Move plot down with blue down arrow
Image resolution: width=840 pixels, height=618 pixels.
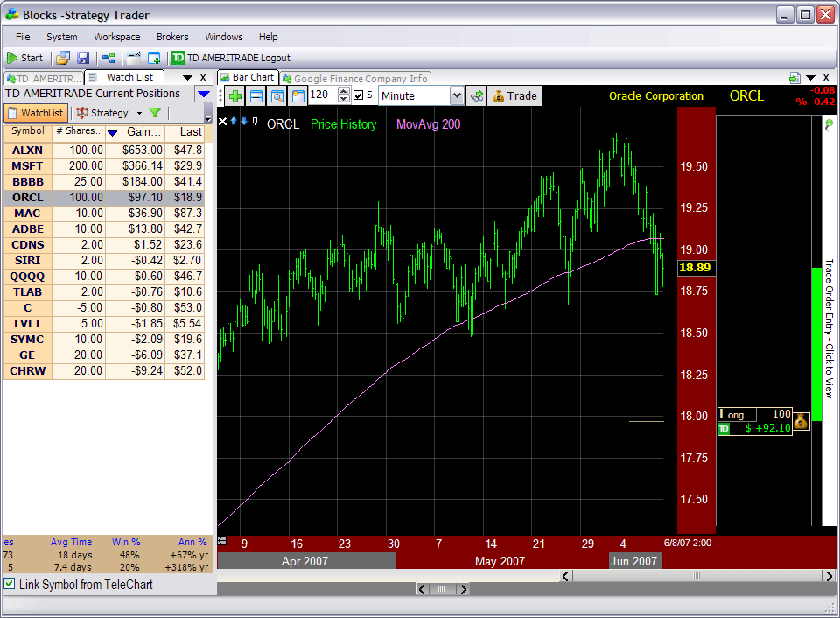click(x=244, y=121)
